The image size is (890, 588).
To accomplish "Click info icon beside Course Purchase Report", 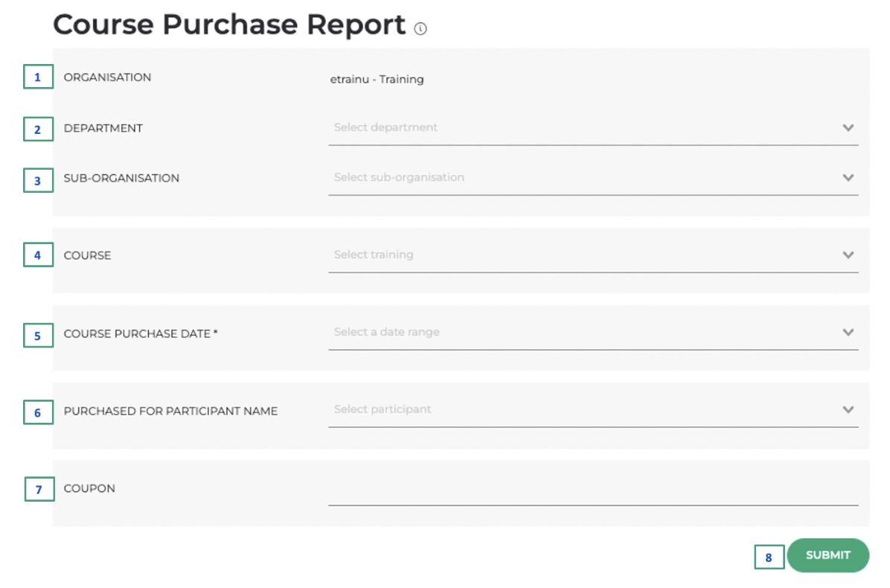I will coord(420,29).
